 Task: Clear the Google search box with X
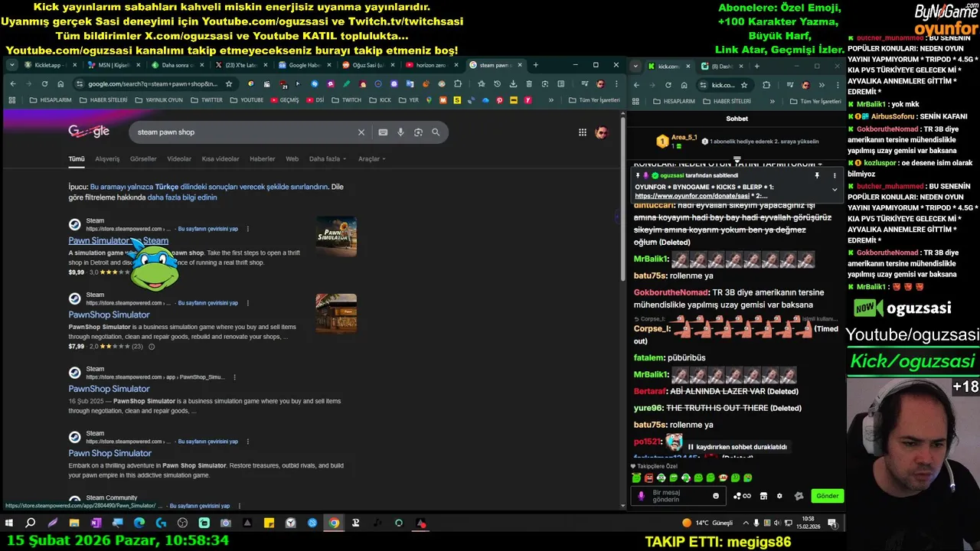(361, 132)
